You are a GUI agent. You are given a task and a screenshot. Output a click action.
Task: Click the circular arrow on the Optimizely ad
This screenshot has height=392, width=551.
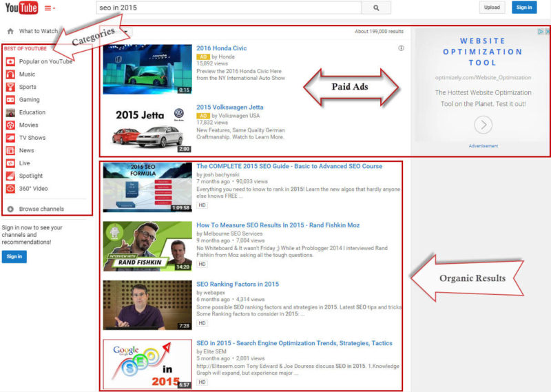coord(484,125)
